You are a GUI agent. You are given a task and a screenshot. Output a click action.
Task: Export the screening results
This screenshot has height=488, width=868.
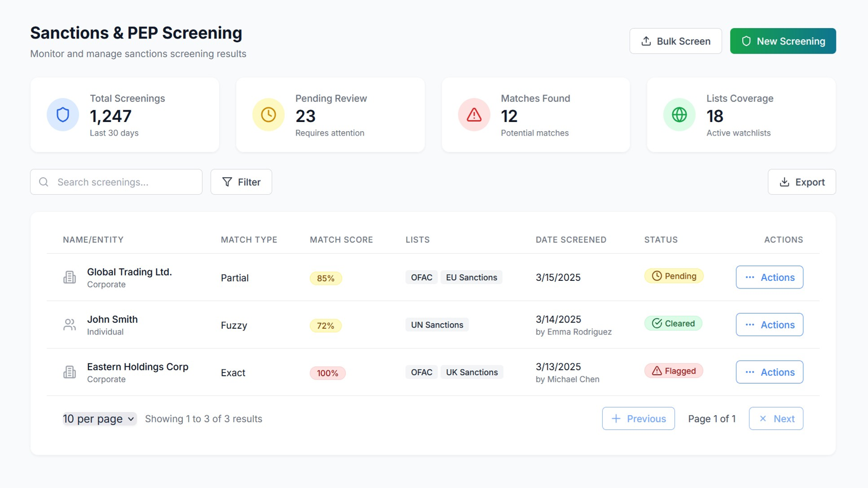pyautogui.click(x=801, y=182)
